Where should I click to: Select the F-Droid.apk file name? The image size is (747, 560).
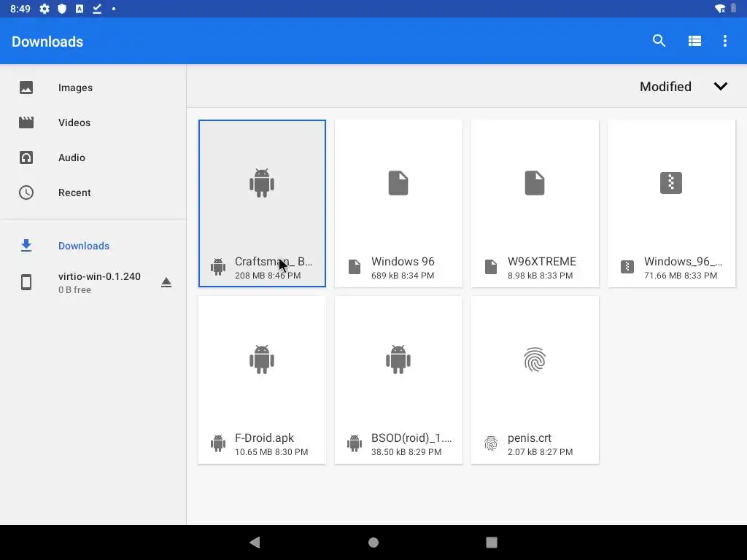tap(264, 438)
